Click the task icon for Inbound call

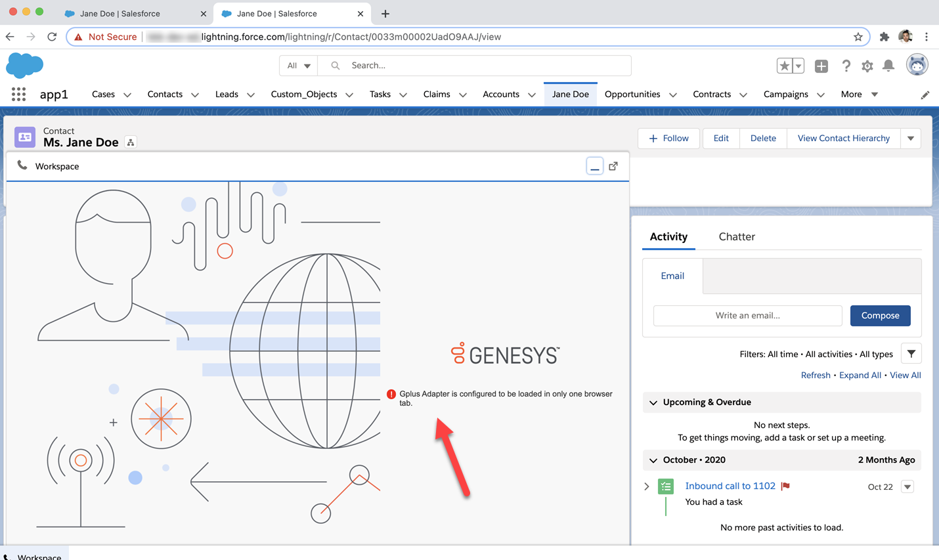666,486
